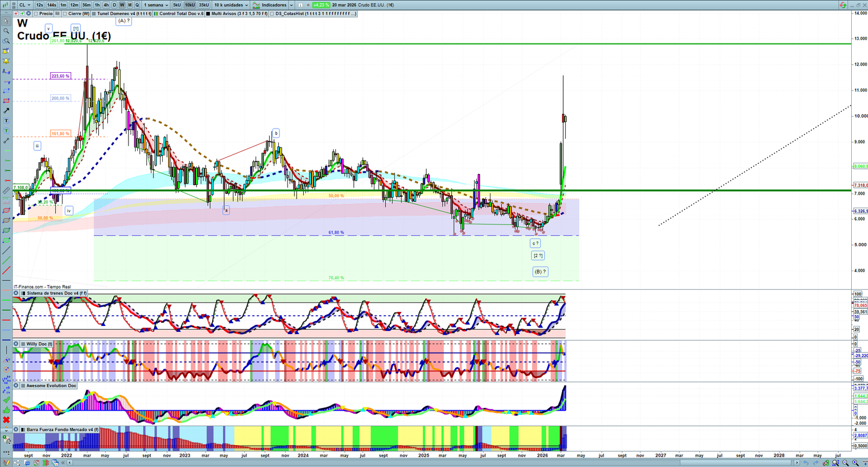Screen dimensions: 868x467
Task: Toggle the DS_CotasHist checkbox
Action: click(x=272, y=14)
